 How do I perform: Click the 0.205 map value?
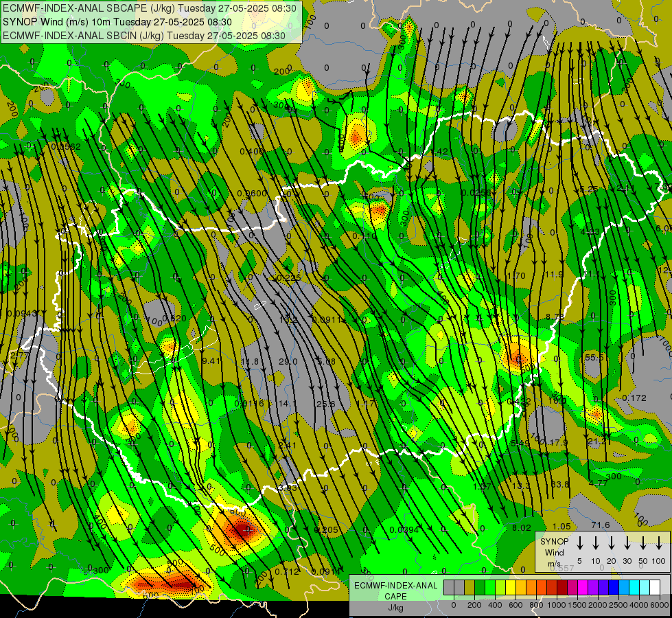tap(326, 529)
